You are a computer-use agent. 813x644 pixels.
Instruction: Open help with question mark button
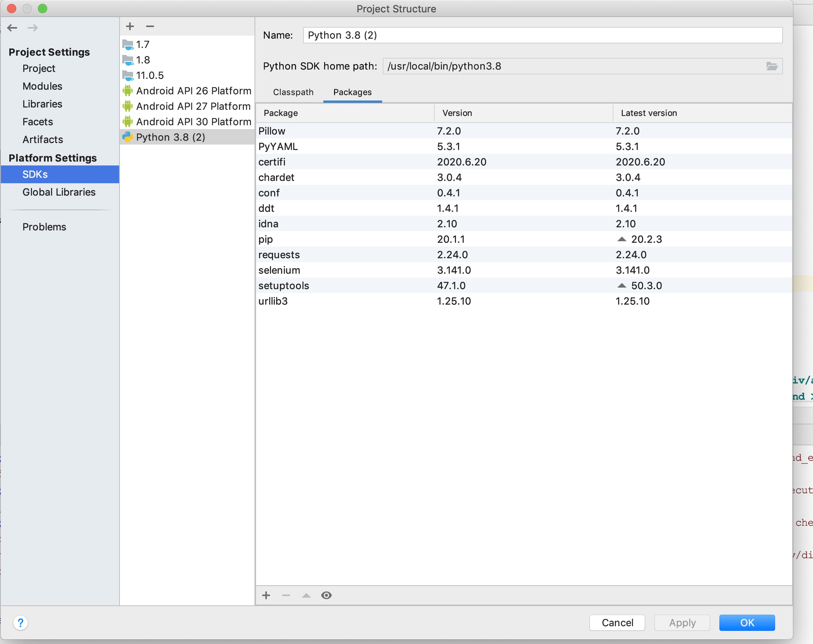coord(20,623)
